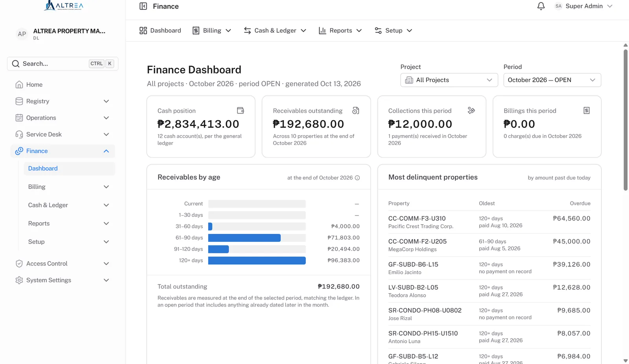Image resolution: width=629 pixels, height=364 pixels.
Task: Click the wallet icon on Cash position card
Action: pyautogui.click(x=241, y=111)
